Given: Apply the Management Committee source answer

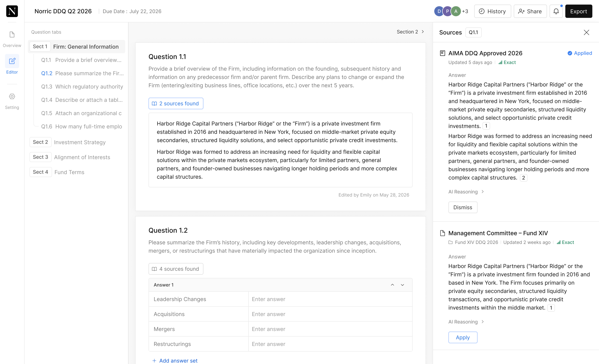Looking at the screenshot, I should click(463, 338).
